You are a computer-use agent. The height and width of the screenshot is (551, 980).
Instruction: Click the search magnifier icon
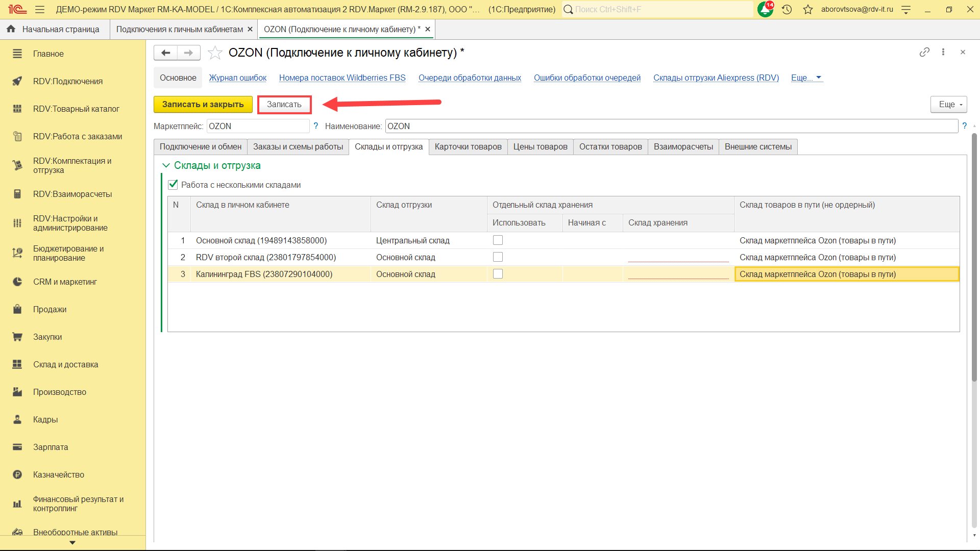[568, 9]
